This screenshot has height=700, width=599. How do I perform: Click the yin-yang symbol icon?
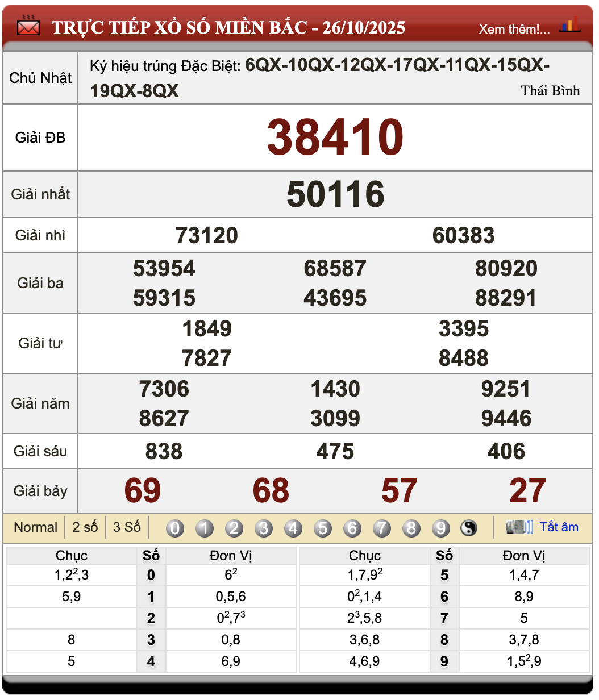tap(468, 528)
